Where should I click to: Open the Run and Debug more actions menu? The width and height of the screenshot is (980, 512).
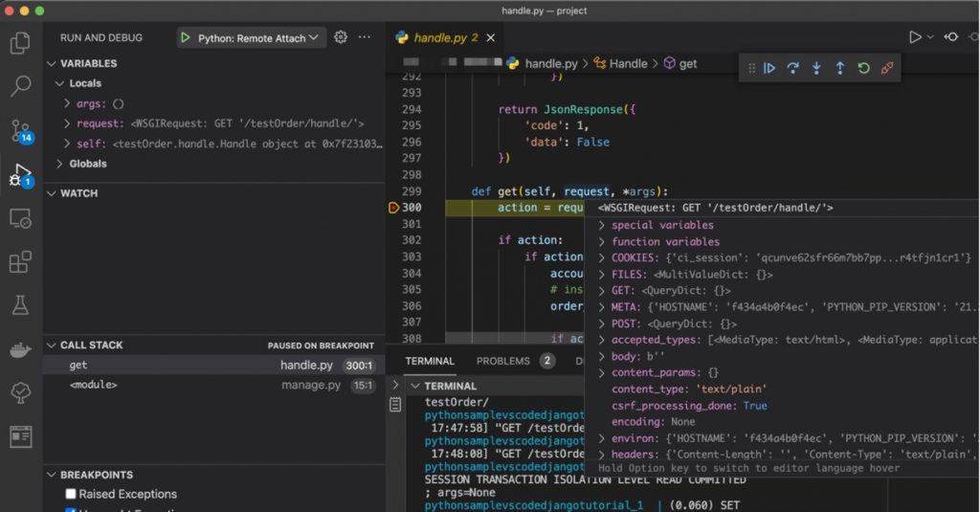click(365, 37)
